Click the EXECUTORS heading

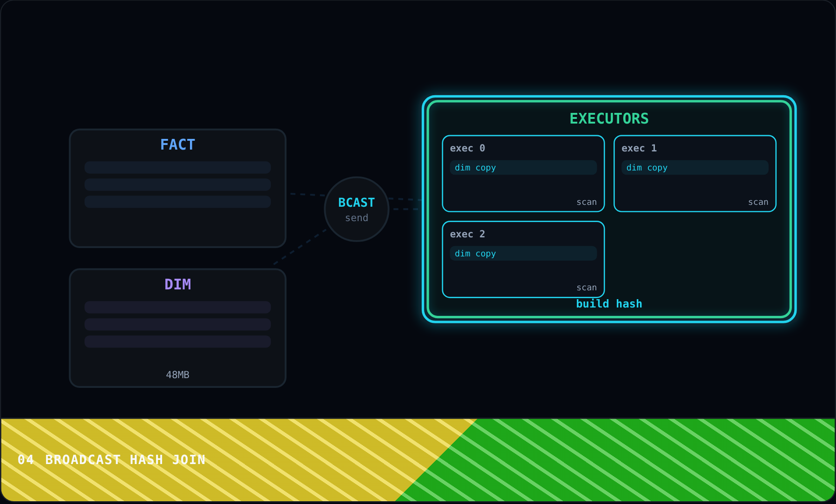click(609, 118)
